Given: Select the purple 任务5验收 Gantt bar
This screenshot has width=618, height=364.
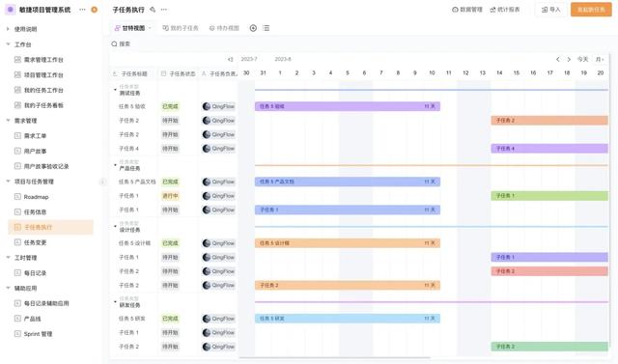Looking at the screenshot, I should coord(348,106).
